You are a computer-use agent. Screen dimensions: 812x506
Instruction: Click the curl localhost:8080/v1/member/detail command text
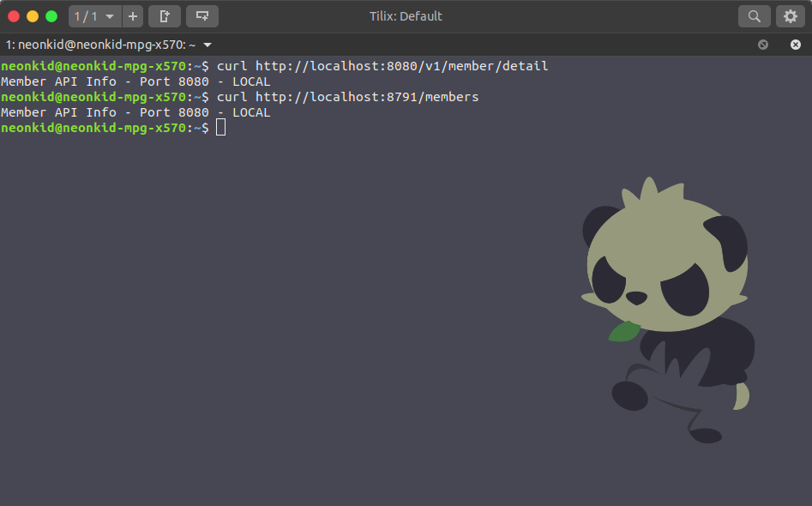coord(382,66)
